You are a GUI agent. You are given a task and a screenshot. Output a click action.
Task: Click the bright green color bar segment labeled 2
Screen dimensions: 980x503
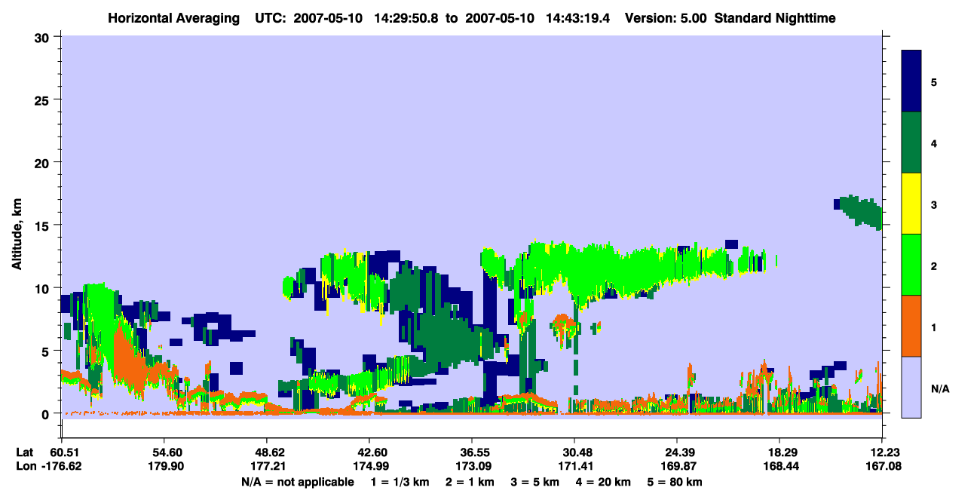click(911, 265)
